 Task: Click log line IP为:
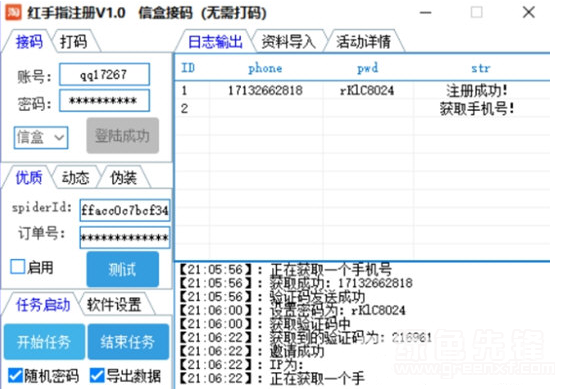242,365
